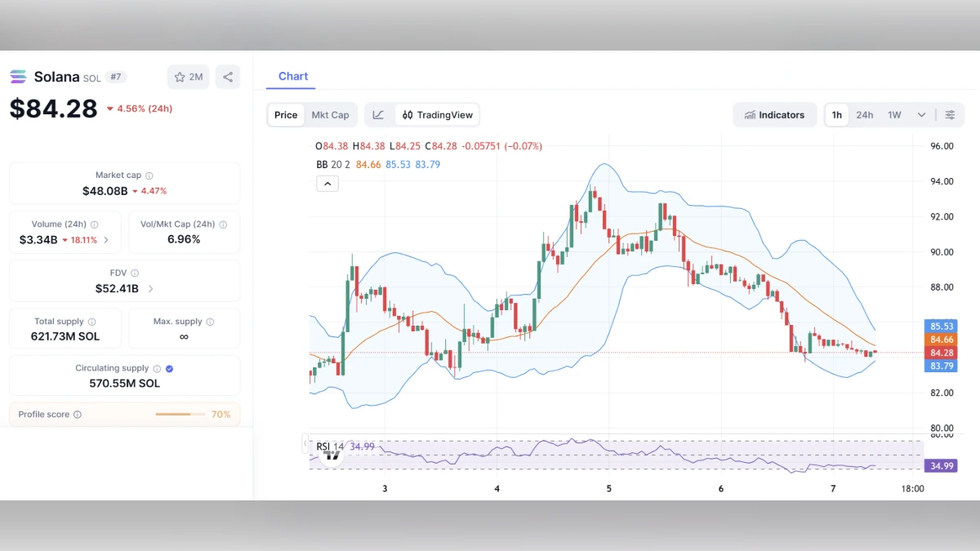
Task: Click the Indicators button
Action: 774,115
